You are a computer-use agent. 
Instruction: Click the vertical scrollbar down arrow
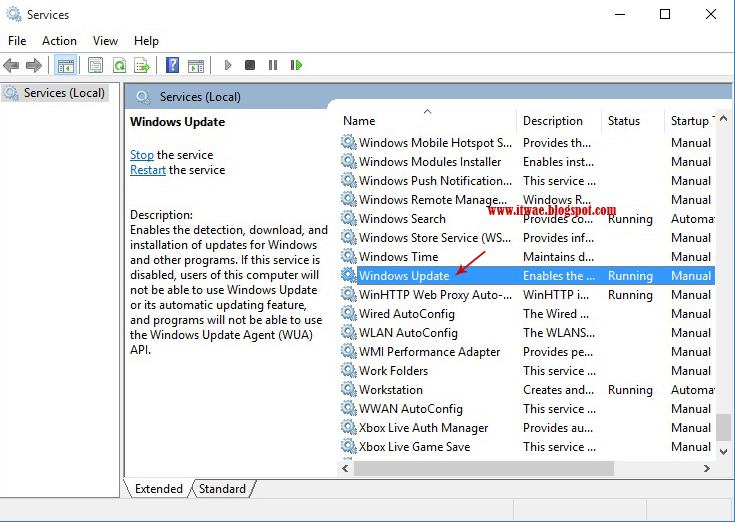click(x=723, y=452)
